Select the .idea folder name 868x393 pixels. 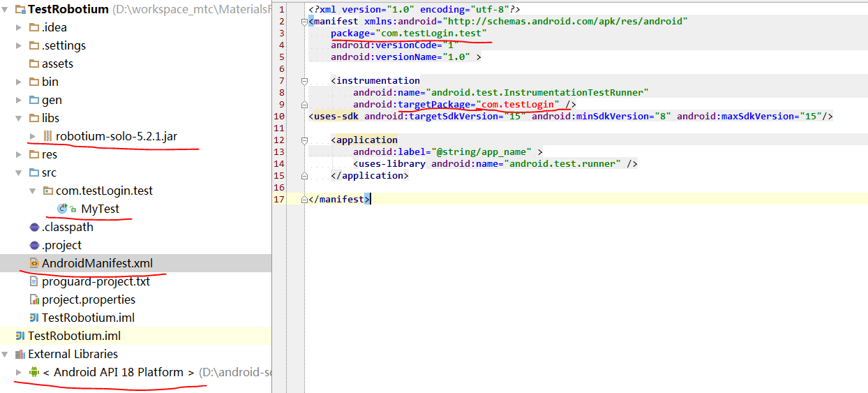click(54, 28)
